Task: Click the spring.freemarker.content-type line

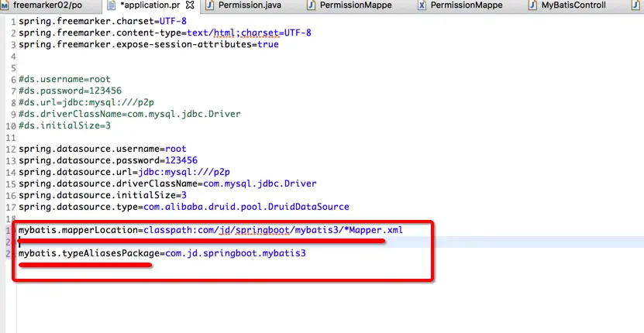Action: click(x=165, y=33)
